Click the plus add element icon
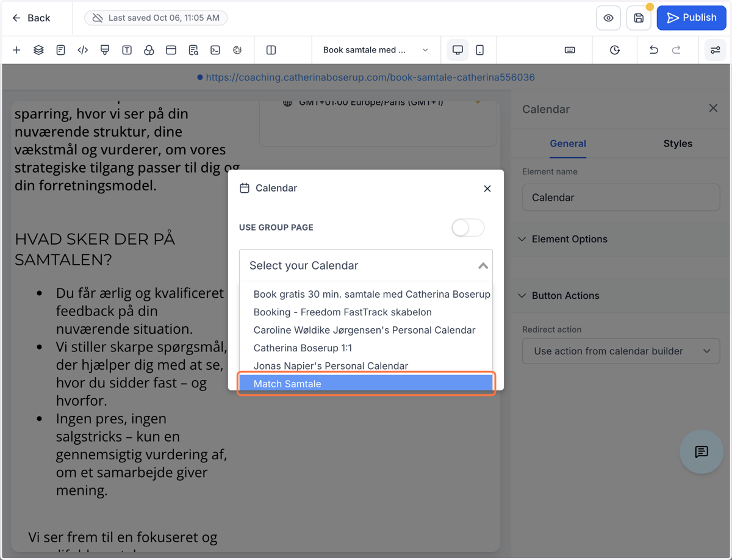This screenshot has width=732, height=560. [16, 50]
